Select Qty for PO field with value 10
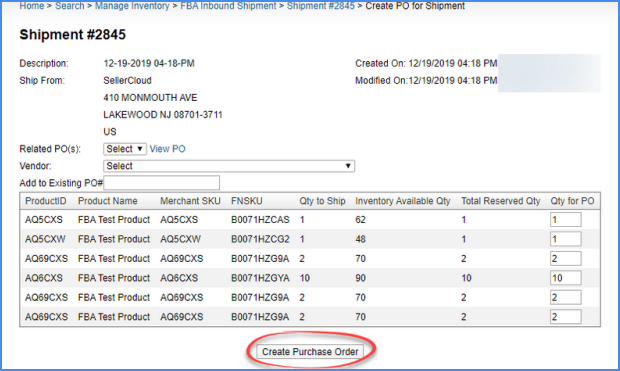The image size is (620, 371). pos(565,278)
